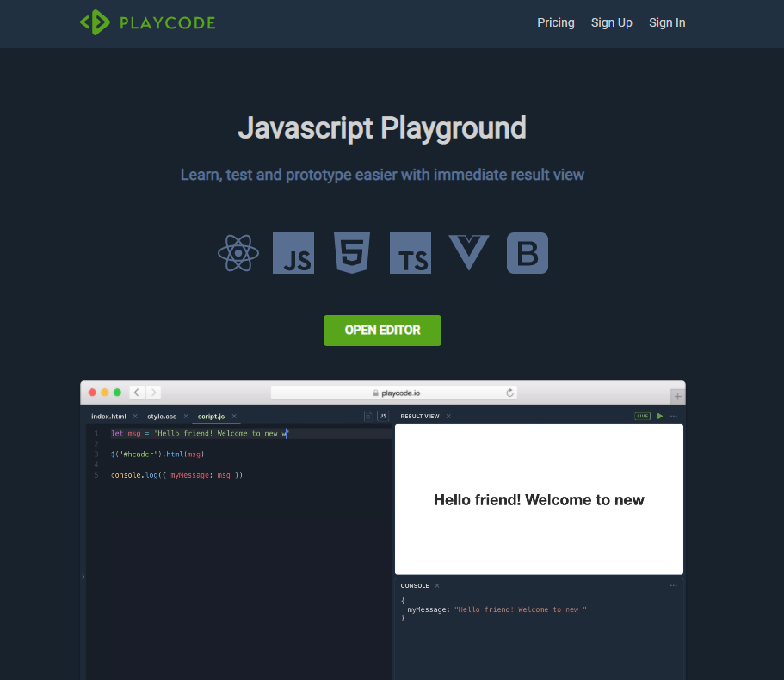784x680 pixels.
Task: Close the CONSOLE panel with its X
Action: [437, 585]
